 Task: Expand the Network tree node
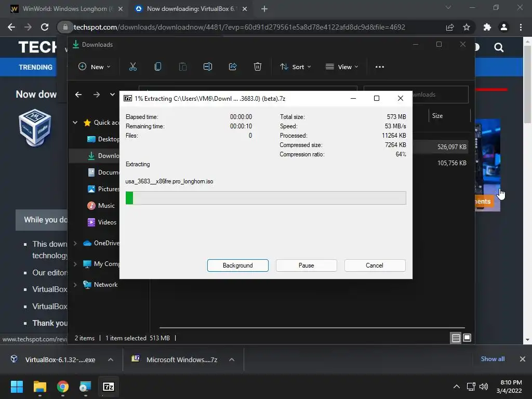point(75,285)
